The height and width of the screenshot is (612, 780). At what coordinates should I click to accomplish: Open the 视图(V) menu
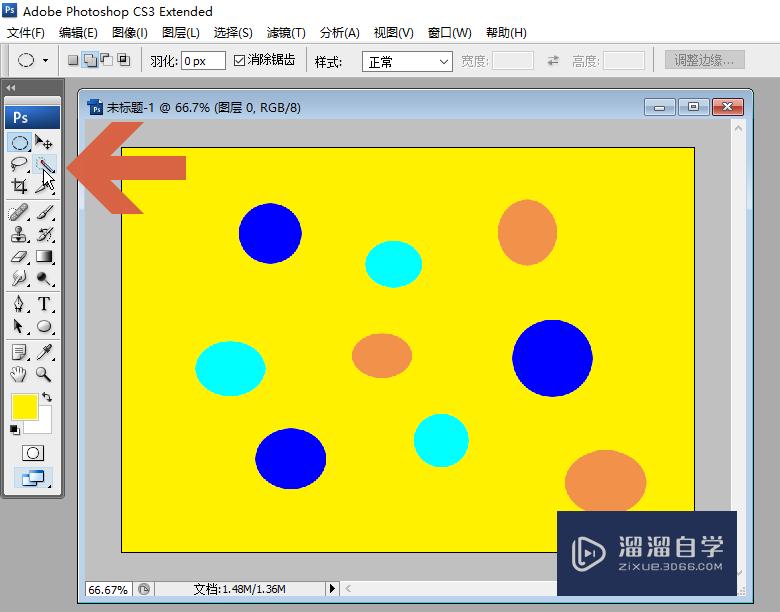click(393, 33)
